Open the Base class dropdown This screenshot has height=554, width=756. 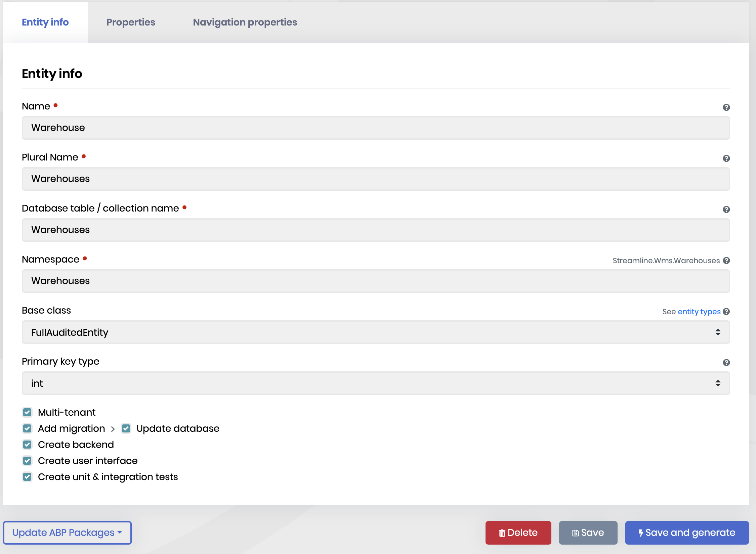(x=376, y=332)
